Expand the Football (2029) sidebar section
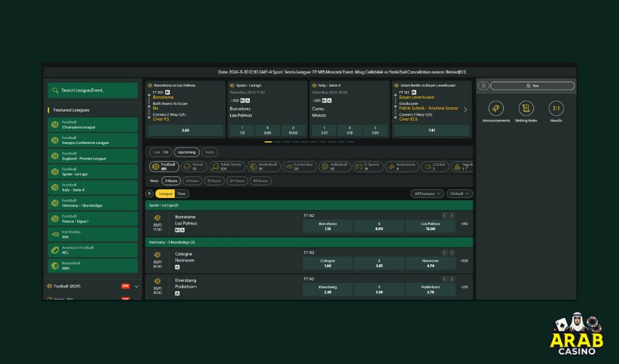 (137, 286)
